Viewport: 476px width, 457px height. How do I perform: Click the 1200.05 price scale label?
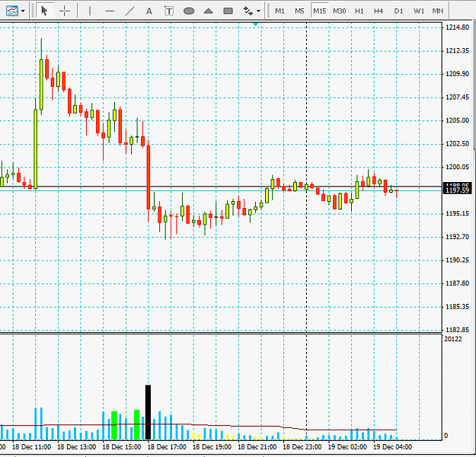click(457, 167)
